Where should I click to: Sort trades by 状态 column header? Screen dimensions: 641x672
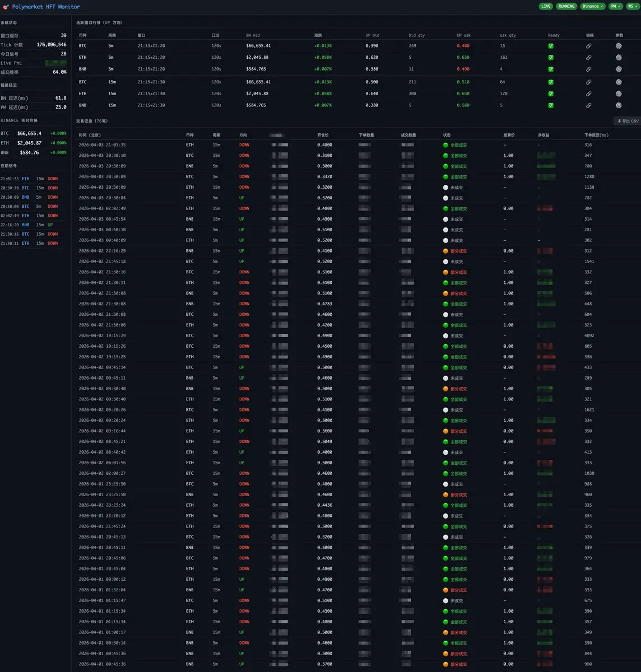tap(447, 135)
